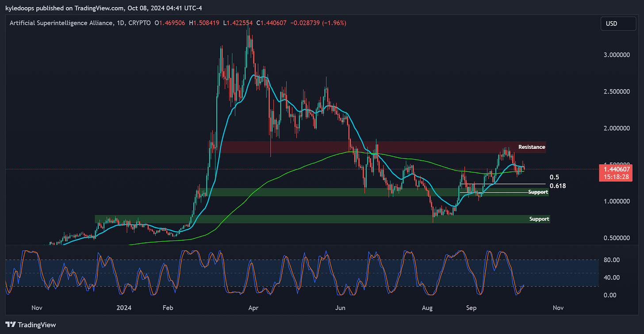Click the TradingView logo at bottom left
This screenshot has width=644, height=334.
pos(31,325)
